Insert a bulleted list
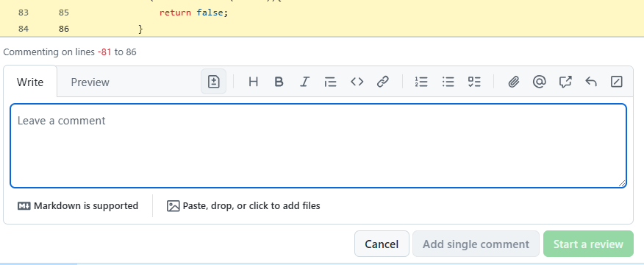This screenshot has width=644, height=265. [448, 82]
